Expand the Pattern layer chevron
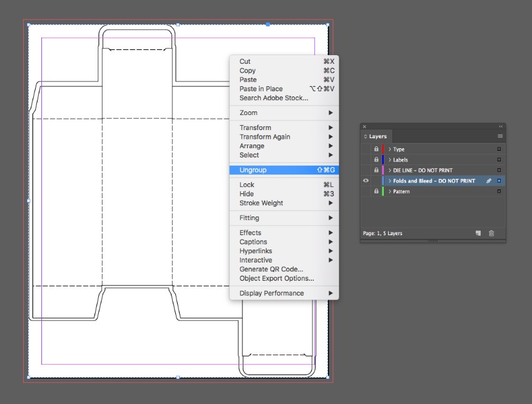 coord(389,191)
